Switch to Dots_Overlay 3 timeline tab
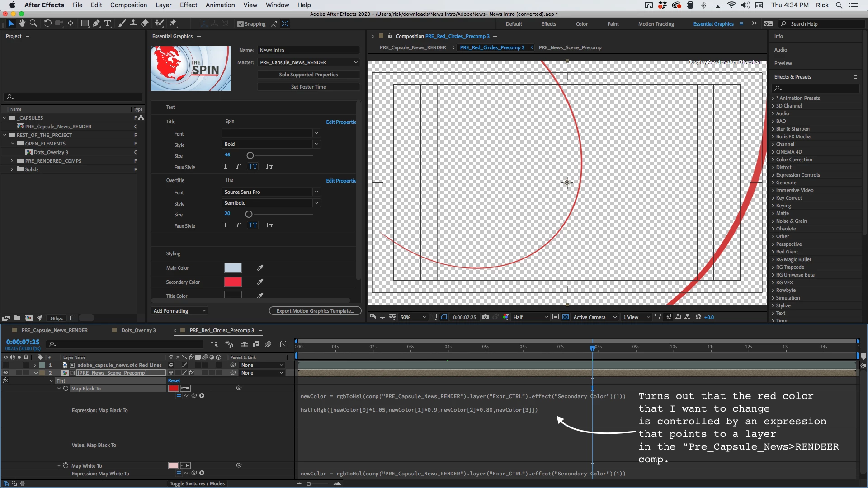The image size is (868, 488). (x=138, y=330)
